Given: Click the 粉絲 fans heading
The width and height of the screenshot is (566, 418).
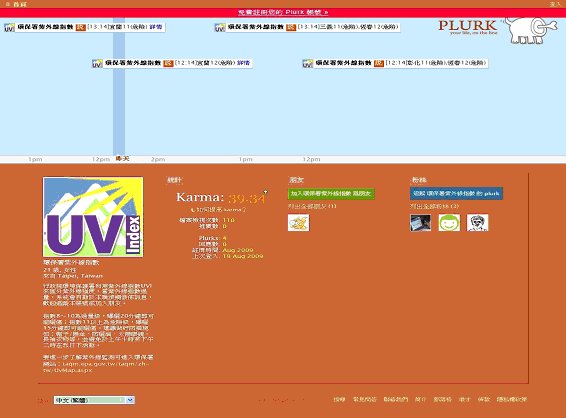Looking at the screenshot, I should pyautogui.click(x=419, y=180).
